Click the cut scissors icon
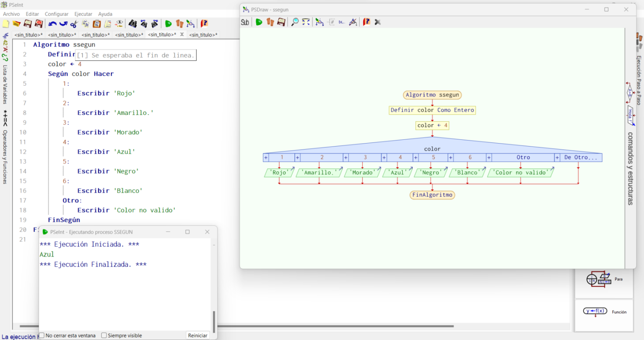Viewport: 644px width, 340px height. [x=73, y=24]
